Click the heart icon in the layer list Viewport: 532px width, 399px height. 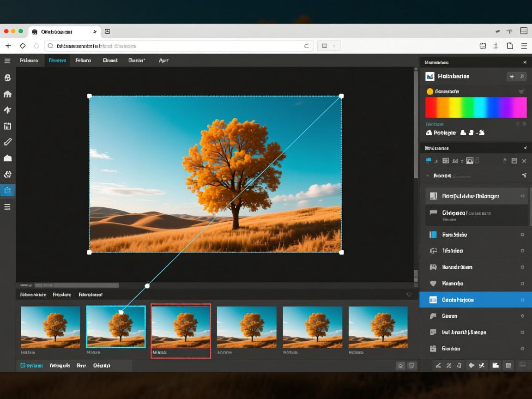click(433, 284)
